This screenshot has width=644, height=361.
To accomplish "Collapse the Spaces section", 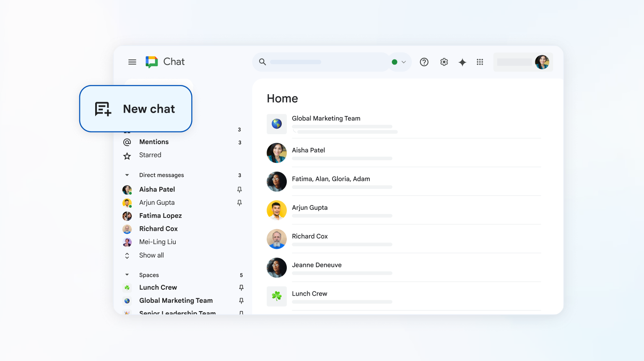I will click(x=127, y=275).
